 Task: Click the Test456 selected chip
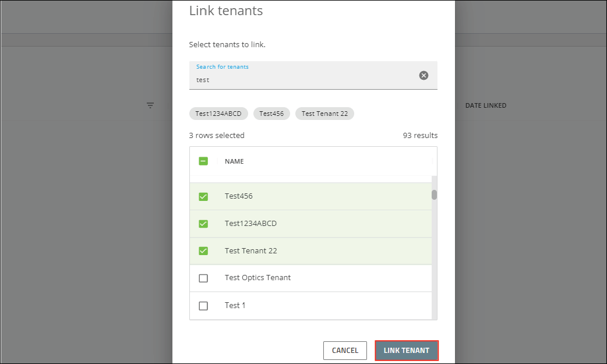(271, 114)
